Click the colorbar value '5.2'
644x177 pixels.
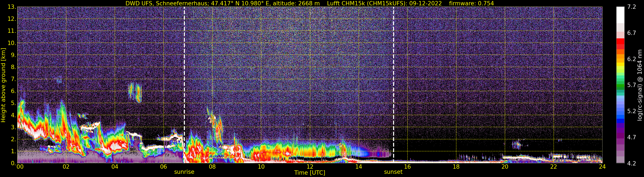632,111
